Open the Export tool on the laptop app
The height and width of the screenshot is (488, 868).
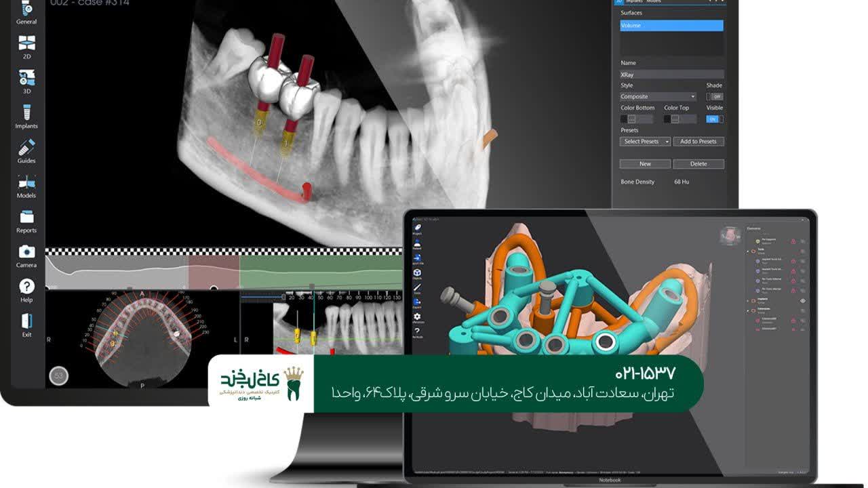[x=417, y=302]
